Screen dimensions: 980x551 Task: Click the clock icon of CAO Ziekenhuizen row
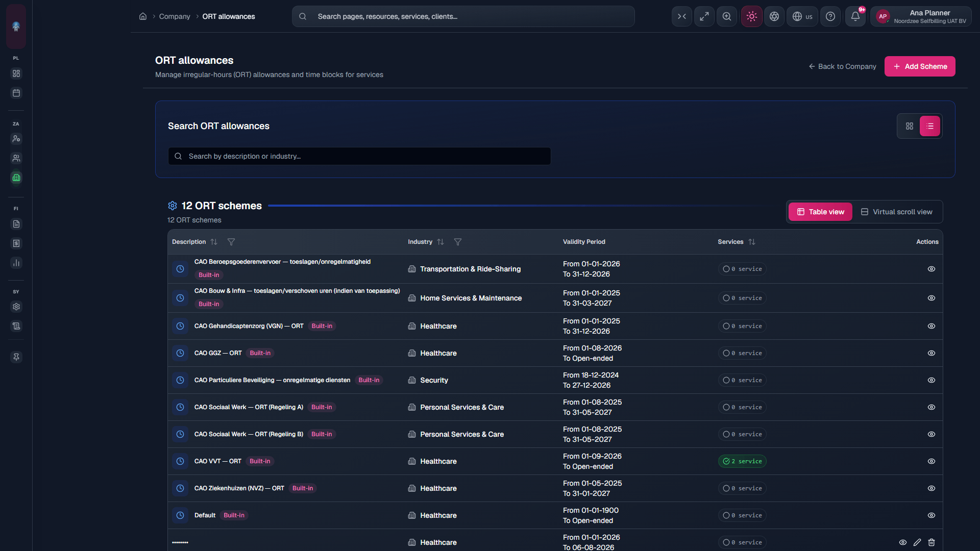tap(180, 488)
